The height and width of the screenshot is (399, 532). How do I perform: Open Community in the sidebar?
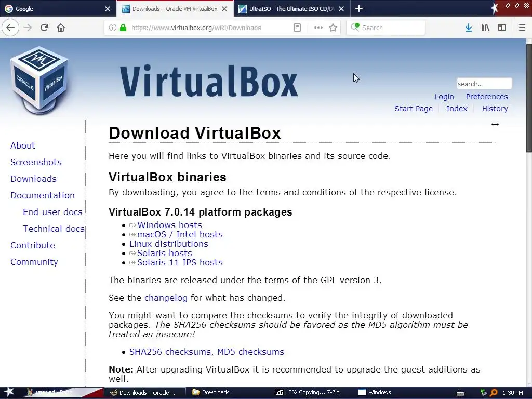34,262
